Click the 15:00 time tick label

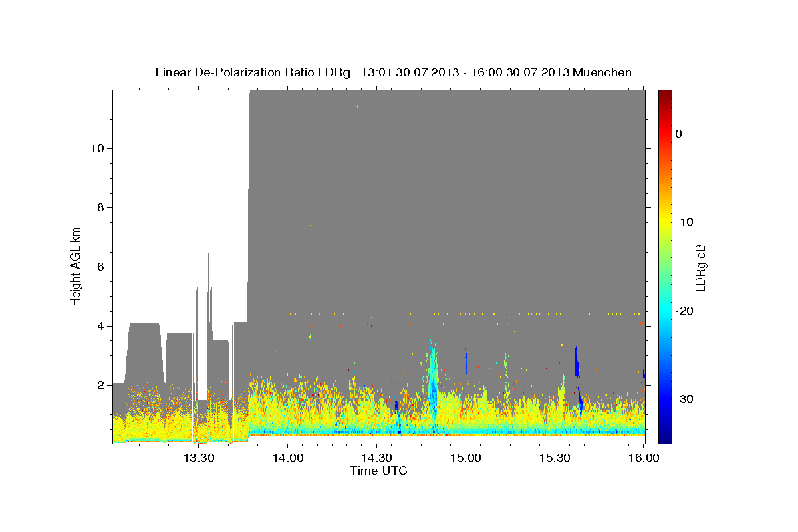point(465,458)
